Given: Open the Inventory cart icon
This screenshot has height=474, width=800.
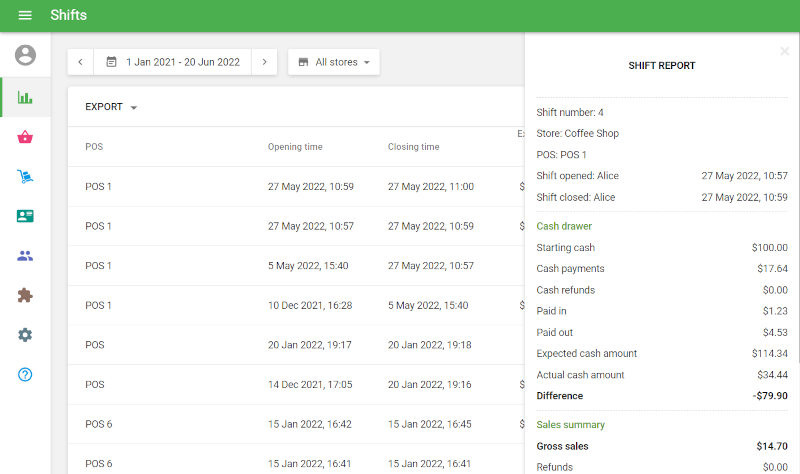Looking at the screenshot, I should [25, 177].
